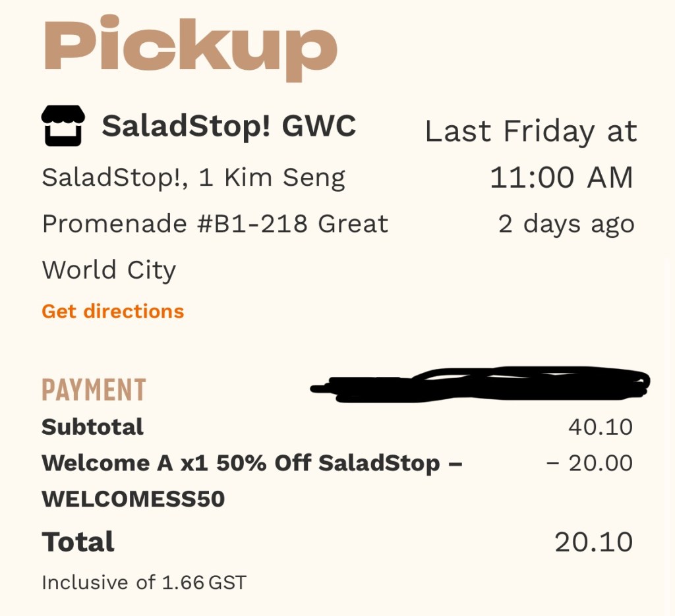Click the Inclusive of 1.66 GST note

pos(144,582)
